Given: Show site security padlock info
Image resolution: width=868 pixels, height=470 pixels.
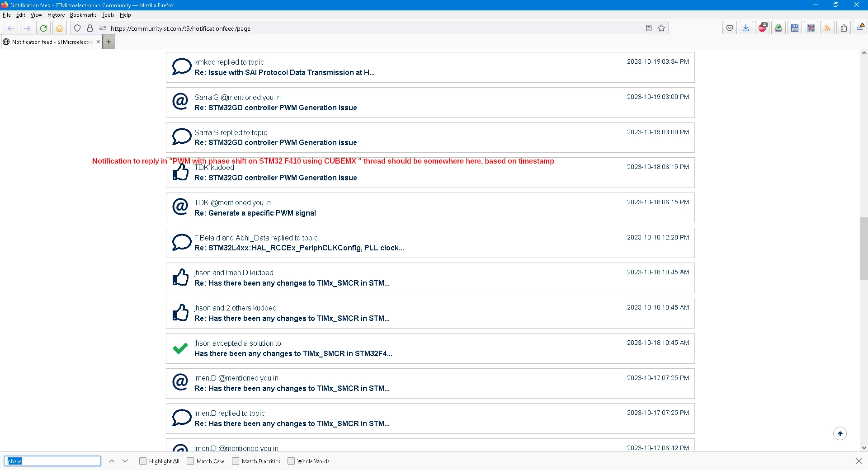Looking at the screenshot, I should click(90, 28).
